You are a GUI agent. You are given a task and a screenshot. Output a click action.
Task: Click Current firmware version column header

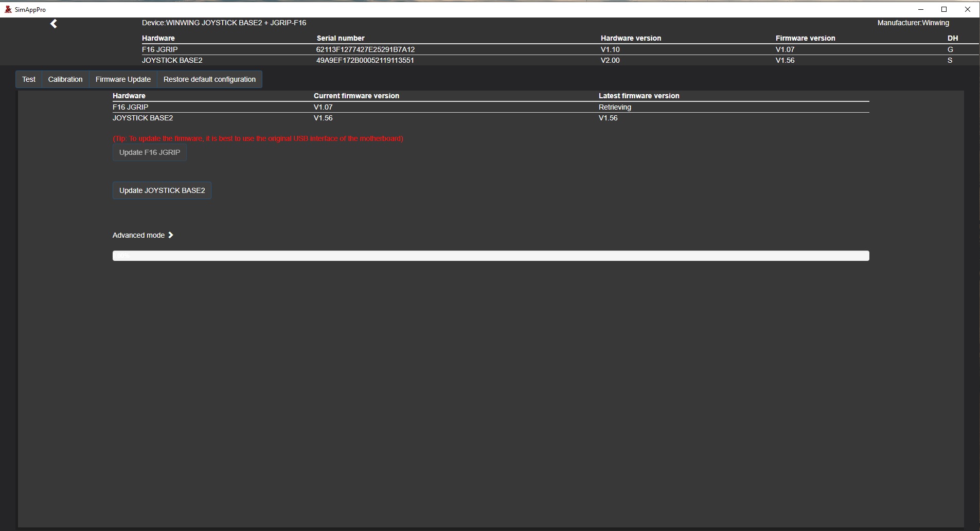357,96
